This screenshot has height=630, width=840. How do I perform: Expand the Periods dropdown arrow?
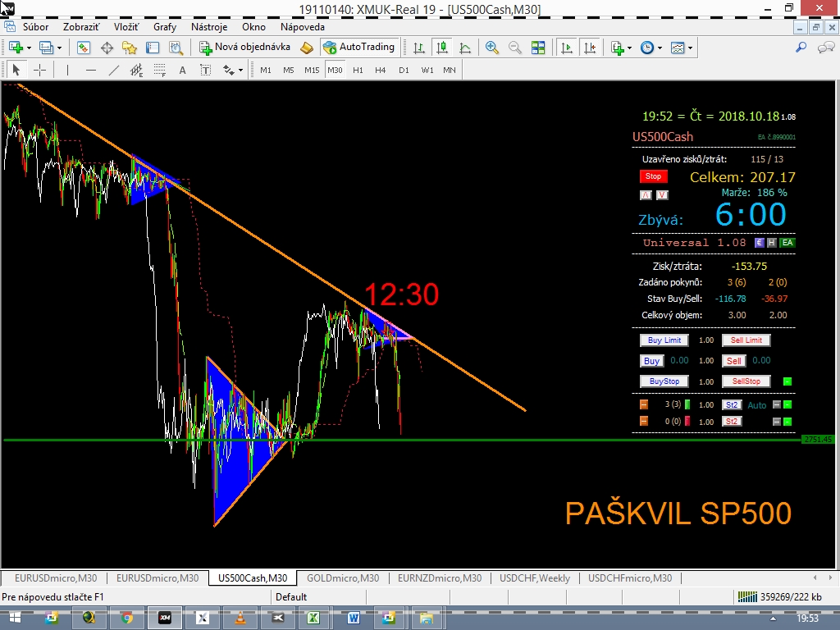pos(660,48)
